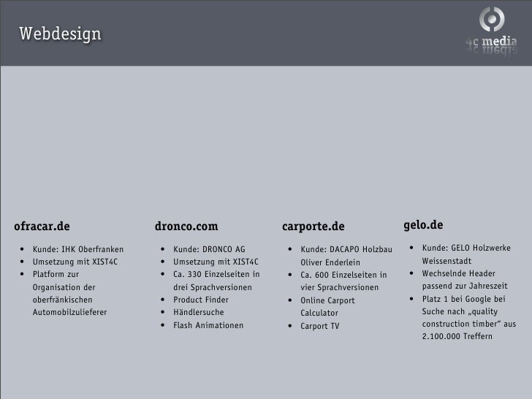Click 'Platz 1 bei Google' bullet
The height and width of the screenshot is (399, 532).
[469, 318]
